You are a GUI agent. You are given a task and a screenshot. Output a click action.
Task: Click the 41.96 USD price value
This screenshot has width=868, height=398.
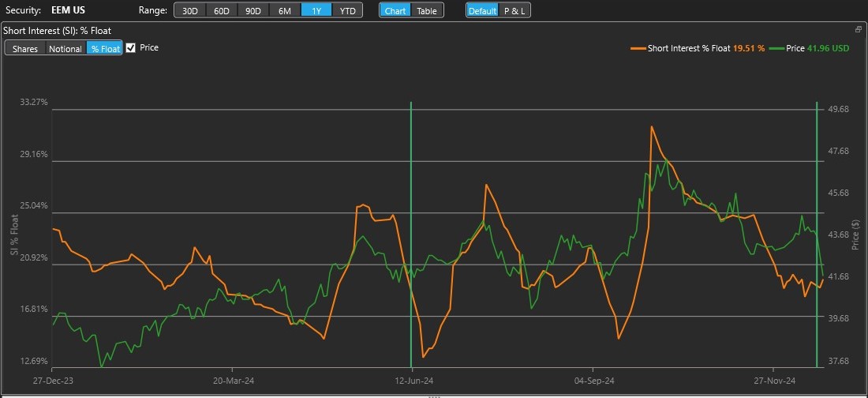click(828, 48)
